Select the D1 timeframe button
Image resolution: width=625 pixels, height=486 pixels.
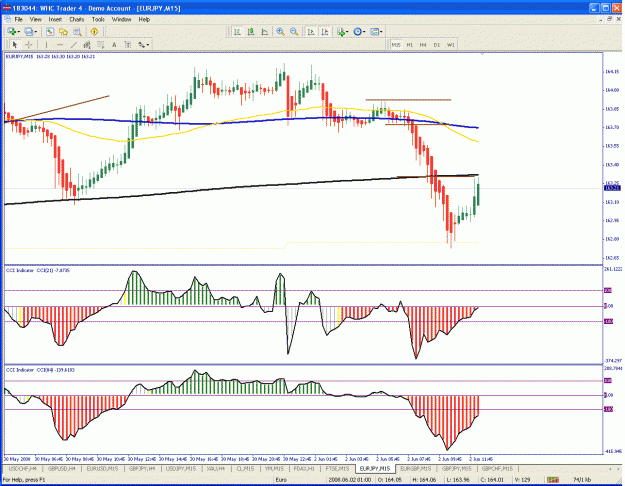coord(437,45)
